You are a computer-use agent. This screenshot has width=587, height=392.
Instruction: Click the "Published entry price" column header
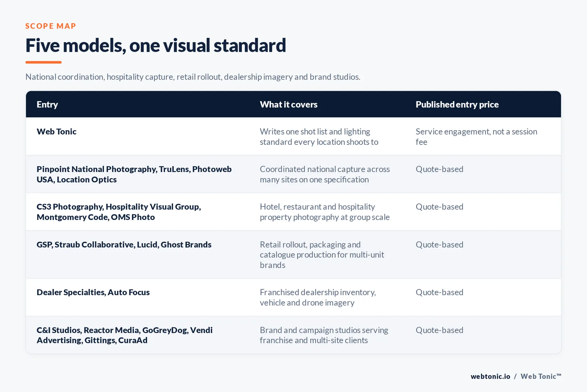[457, 105]
